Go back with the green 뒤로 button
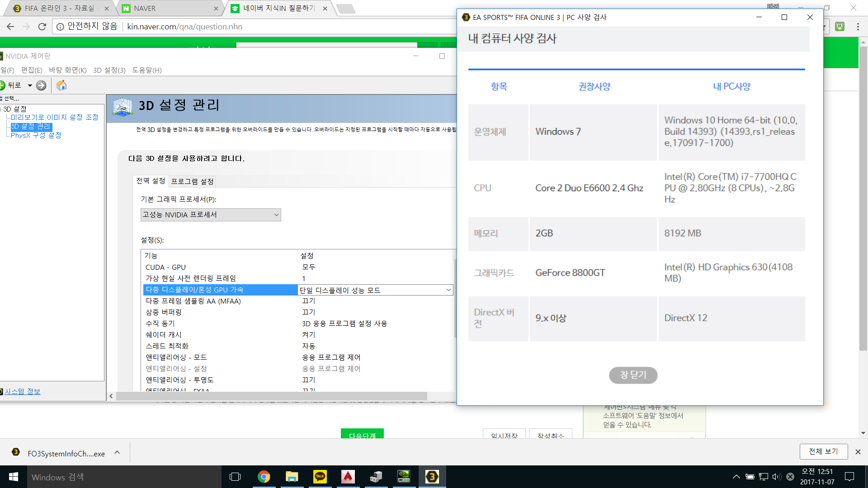Image resolution: width=868 pixels, height=488 pixels. [x=10, y=85]
